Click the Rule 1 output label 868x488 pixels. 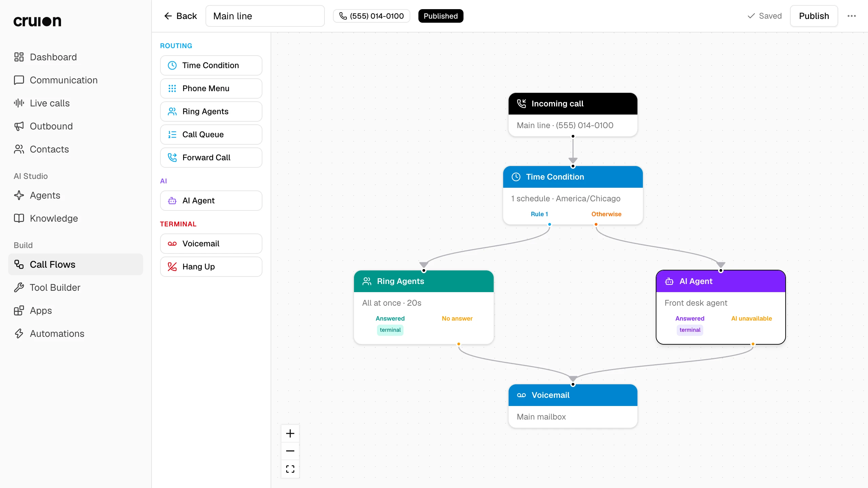click(539, 214)
